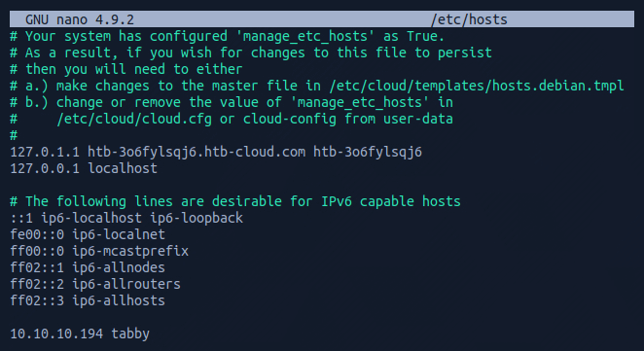Image resolution: width=644 pixels, height=351 pixels.
Task: Click the 'GNU nano 4.9.2' version text
Action: coord(80,19)
